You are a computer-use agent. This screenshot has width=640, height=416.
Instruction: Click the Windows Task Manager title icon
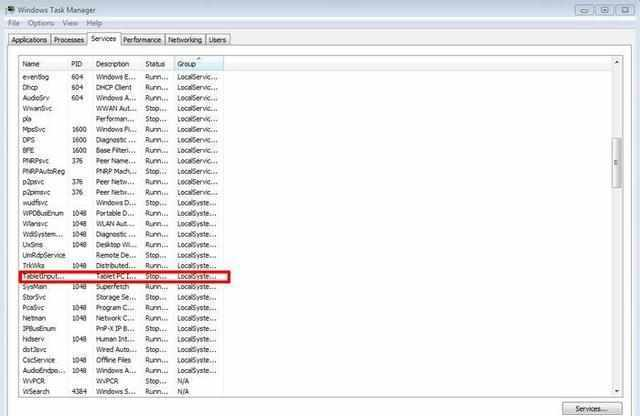pos(11,9)
